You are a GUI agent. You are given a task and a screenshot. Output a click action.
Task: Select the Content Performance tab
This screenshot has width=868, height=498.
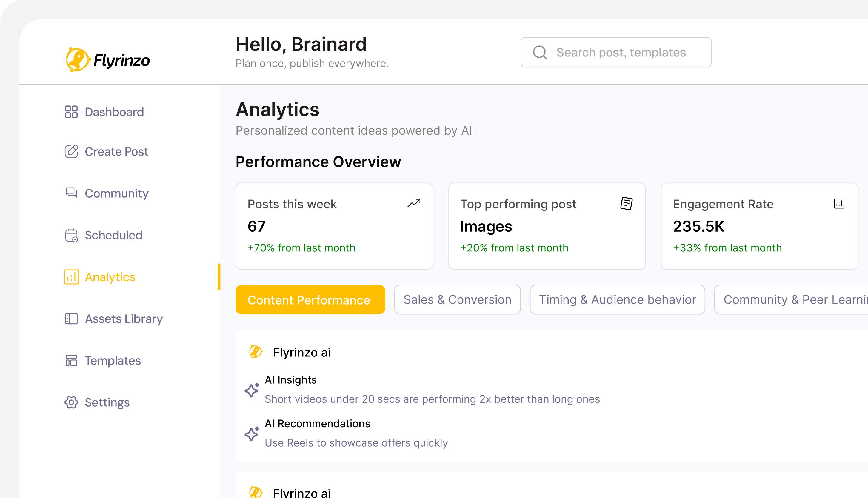pyautogui.click(x=310, y=300)
